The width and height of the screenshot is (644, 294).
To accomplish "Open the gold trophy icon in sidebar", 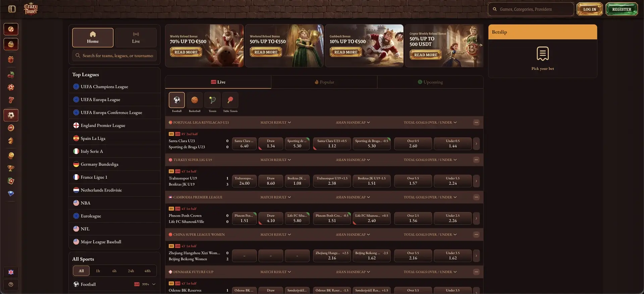I will (x=11, y=168).
